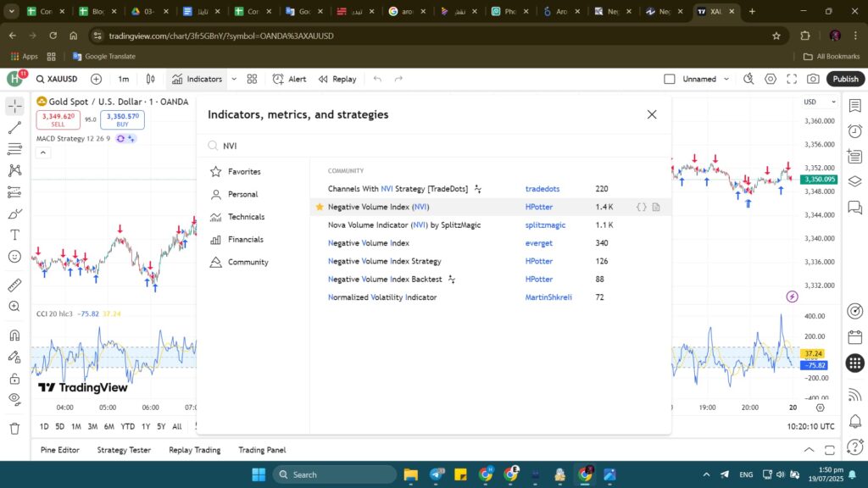Toggle stay in drawing mode
The image size is (868, 488).
coord(15,358)
